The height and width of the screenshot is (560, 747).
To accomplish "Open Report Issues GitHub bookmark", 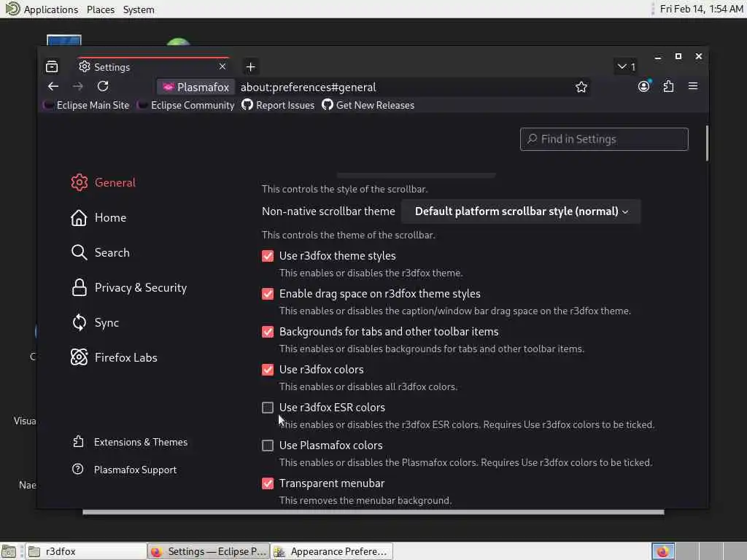I will pos(278,105).
